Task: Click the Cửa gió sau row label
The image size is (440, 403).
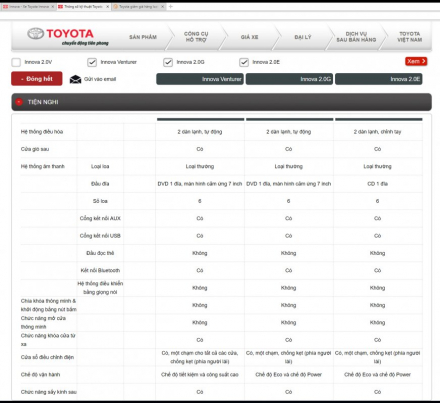Action: click(35, 149)
